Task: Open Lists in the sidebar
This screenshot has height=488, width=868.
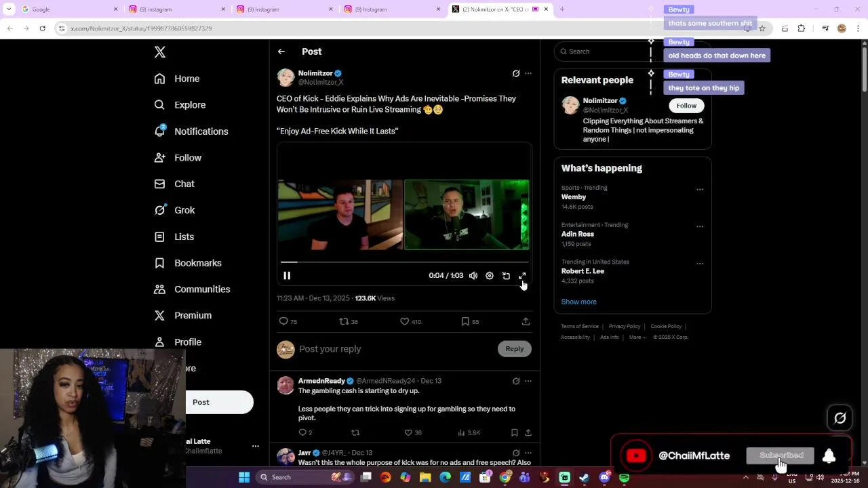Action: 174,237
